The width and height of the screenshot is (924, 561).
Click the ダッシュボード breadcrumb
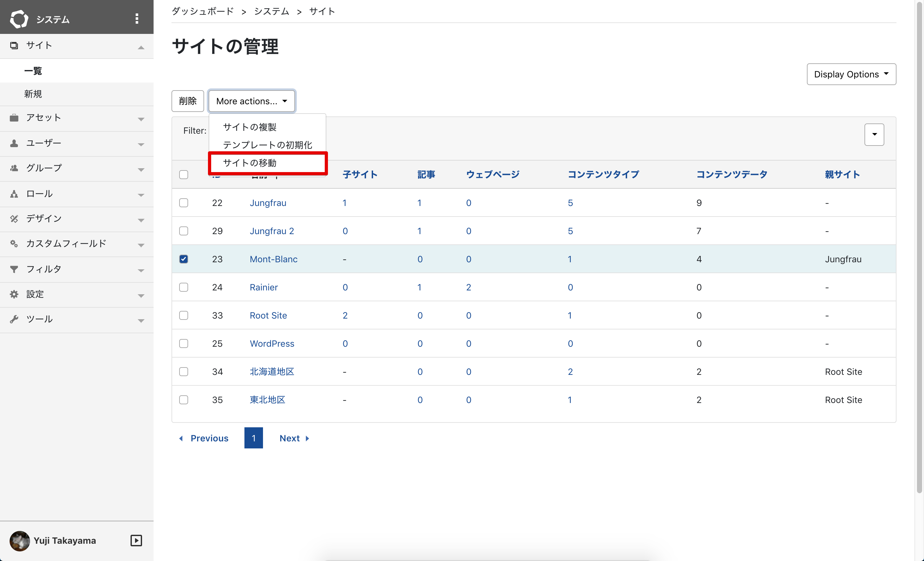point(203,11)
